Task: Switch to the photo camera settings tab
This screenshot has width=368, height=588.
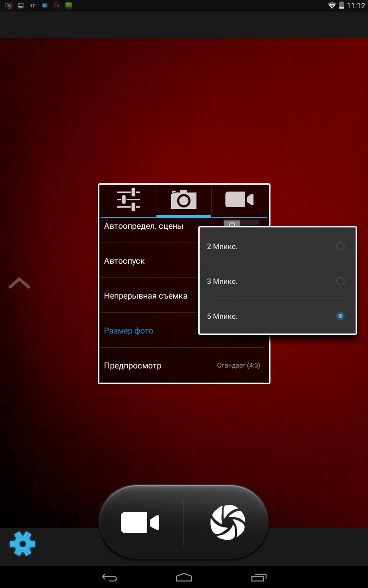Action: pyautogui.click(x=184, y=200)
